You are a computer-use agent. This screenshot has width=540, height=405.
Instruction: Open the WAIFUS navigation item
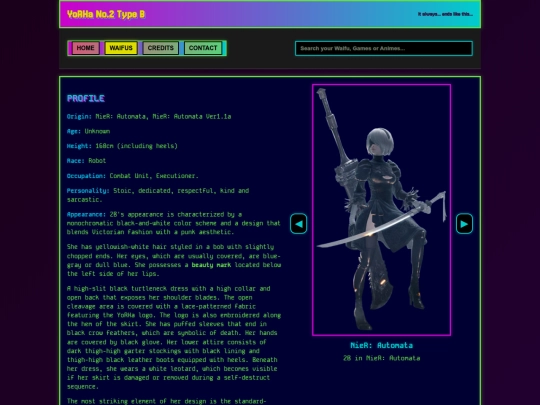click(x=121, y=48)
